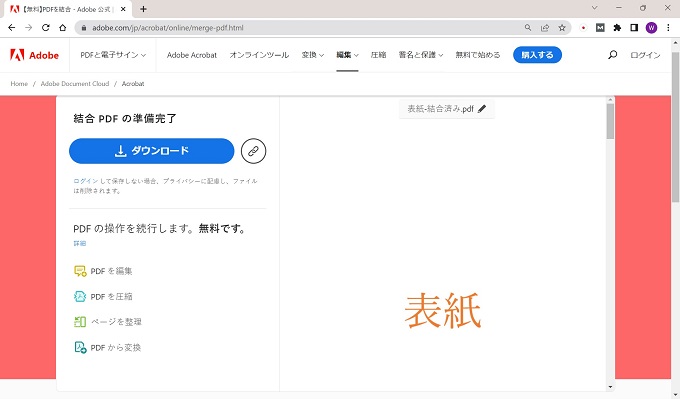Image resolution: width=680 pixels, height=399 pixels.
Task: Bookmark this page with the star icon
Action: point(562,28)
